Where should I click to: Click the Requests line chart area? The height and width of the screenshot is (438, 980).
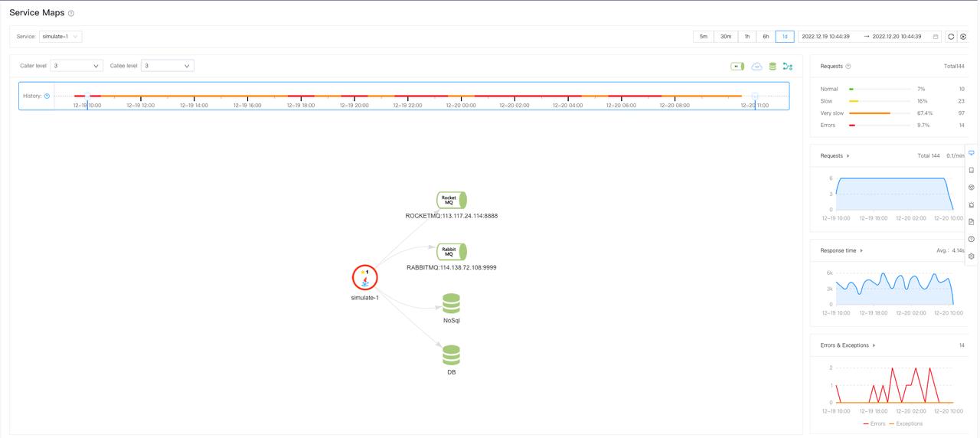(x=894, y=194)
